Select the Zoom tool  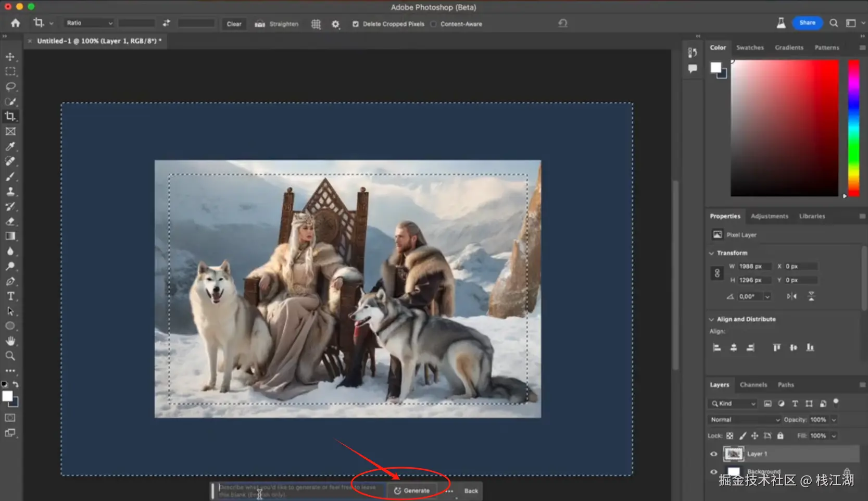coord(10,356)
